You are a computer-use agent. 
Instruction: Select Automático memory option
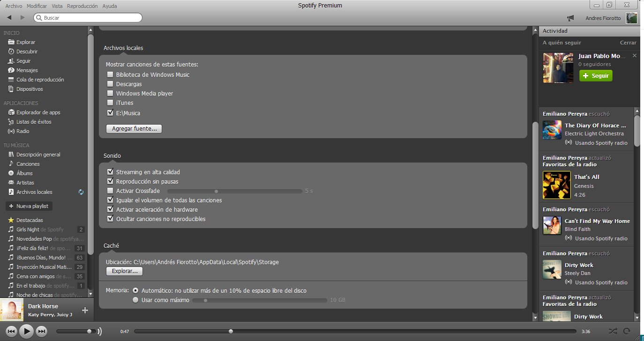(x=135, y=291)
